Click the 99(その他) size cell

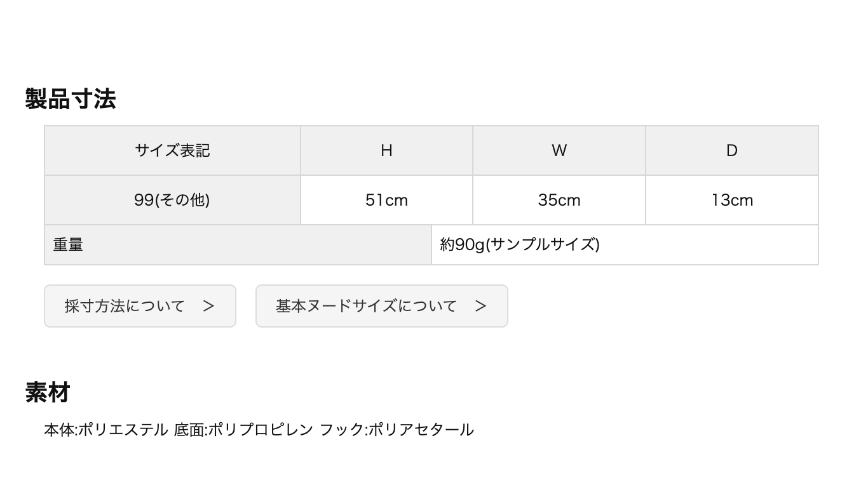point(172,200)
